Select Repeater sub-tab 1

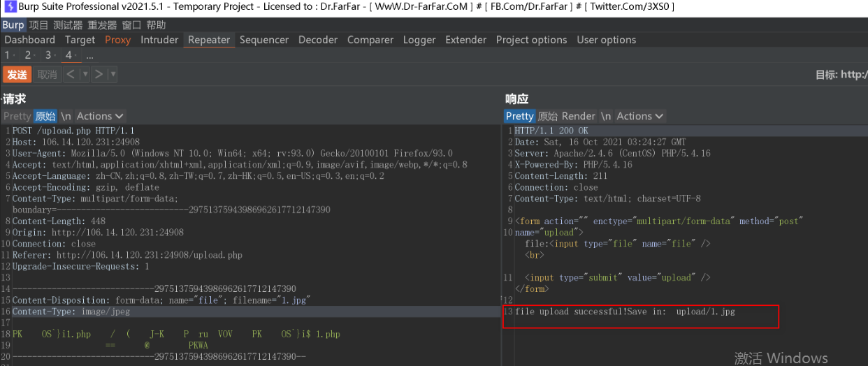pos(10,55)
